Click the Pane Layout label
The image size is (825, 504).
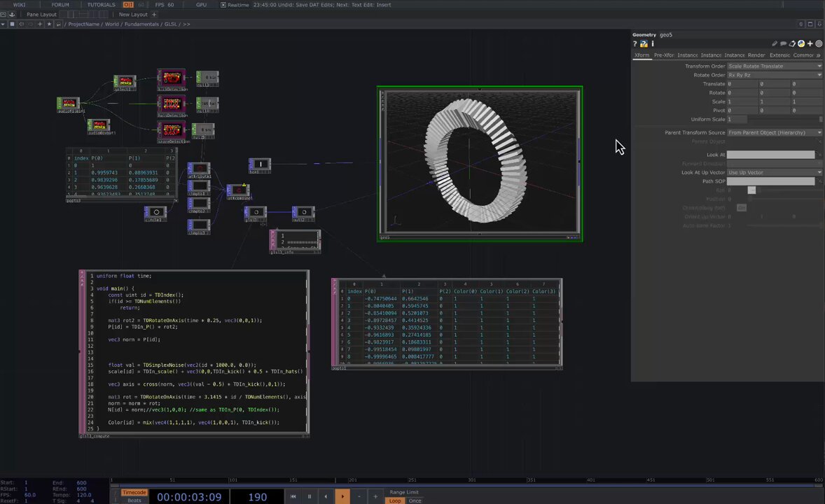(x=41, y=15)
